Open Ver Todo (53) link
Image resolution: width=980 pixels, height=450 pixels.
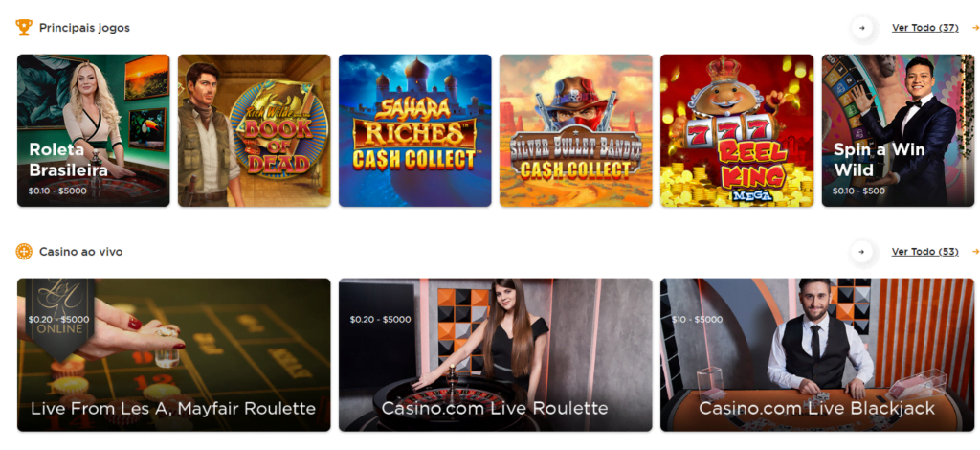(925, 251)
